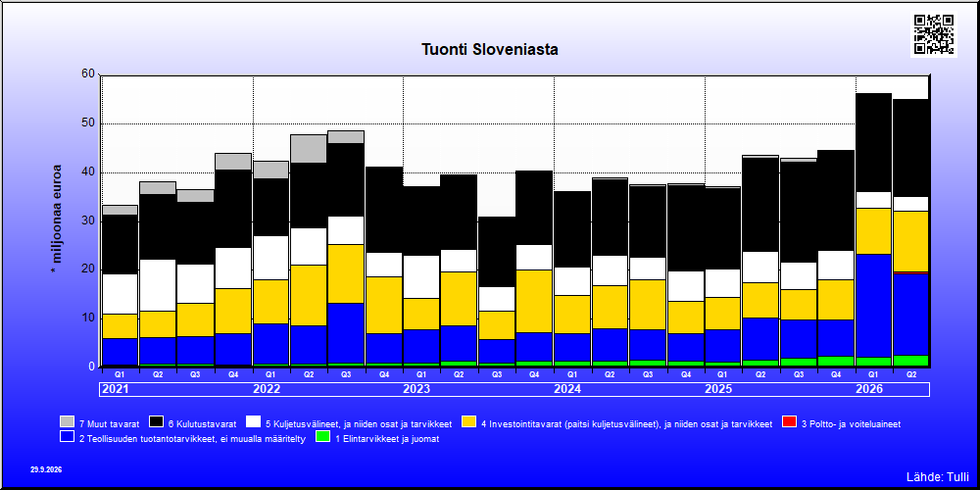
Task: Click the yellow segment of the 2026 Q2 bar
Action: tap(911, 241)
